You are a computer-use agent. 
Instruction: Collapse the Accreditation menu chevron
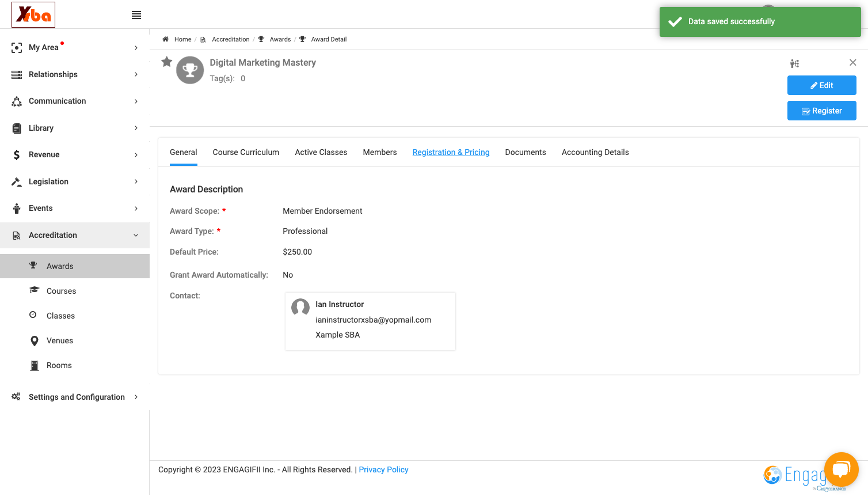pyautogui.click(x=136, y=235)
